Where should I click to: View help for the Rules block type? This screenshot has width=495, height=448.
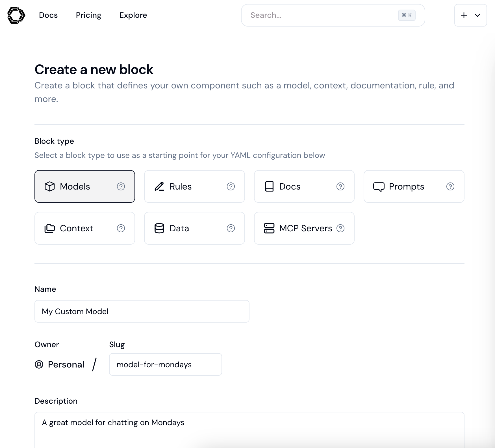[x=231, y=186]
